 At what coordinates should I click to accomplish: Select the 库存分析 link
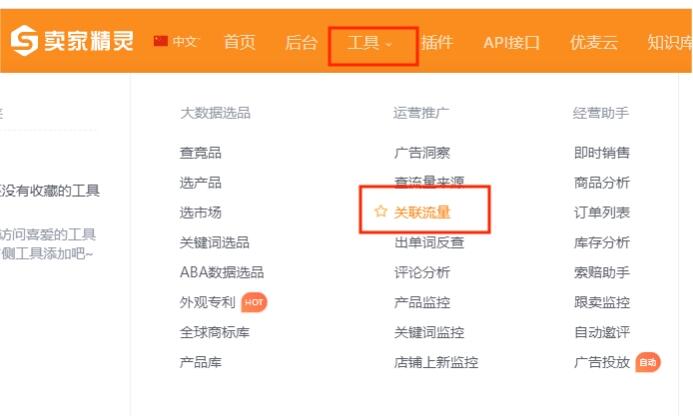tap(602, 243)
